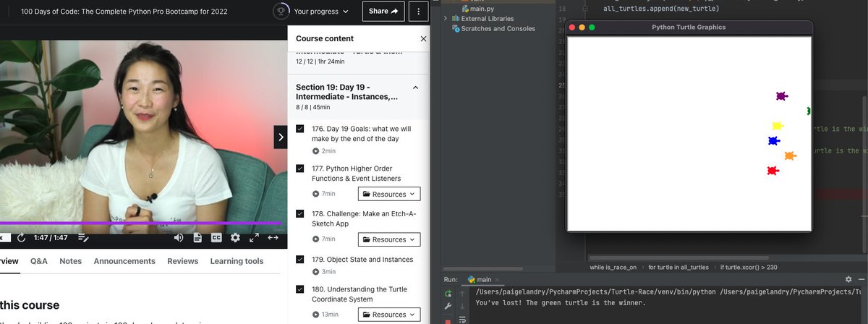868x324 pixels.
Task: Open lecture 180 Understanding the Turtle Coordinate System
Action: point(361,294)
